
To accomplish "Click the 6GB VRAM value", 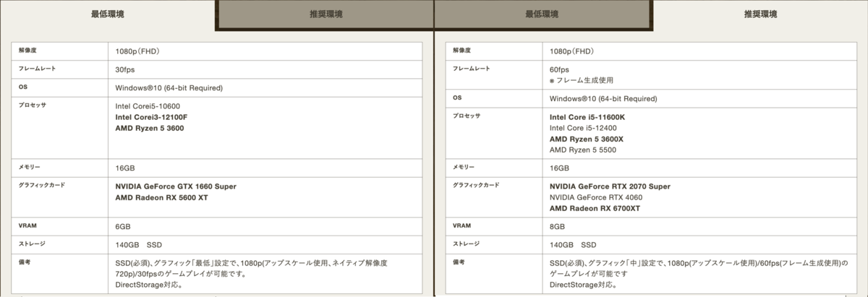I will [123, 226].
